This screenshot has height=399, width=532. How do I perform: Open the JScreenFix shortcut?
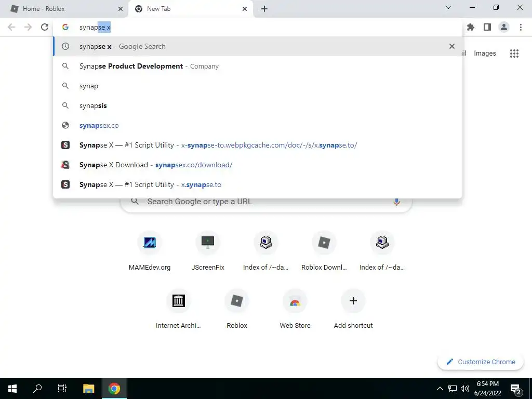pyautogui.click(x=208, y=251)
